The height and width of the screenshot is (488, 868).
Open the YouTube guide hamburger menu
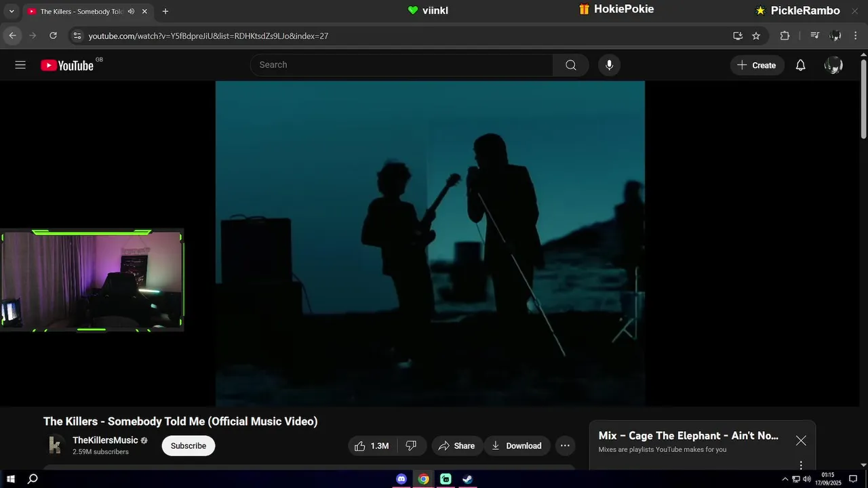click(20, 65)
